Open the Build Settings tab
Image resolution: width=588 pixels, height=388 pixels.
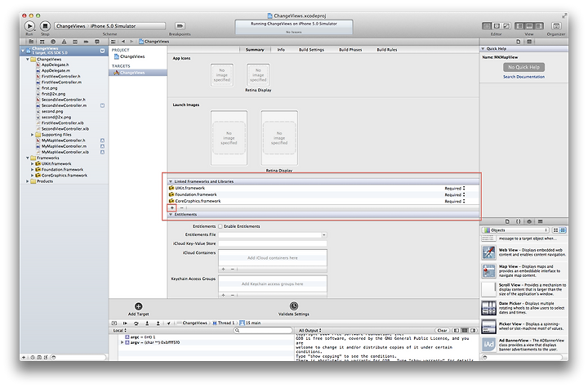pyautogui.click(x=311, y=50)
